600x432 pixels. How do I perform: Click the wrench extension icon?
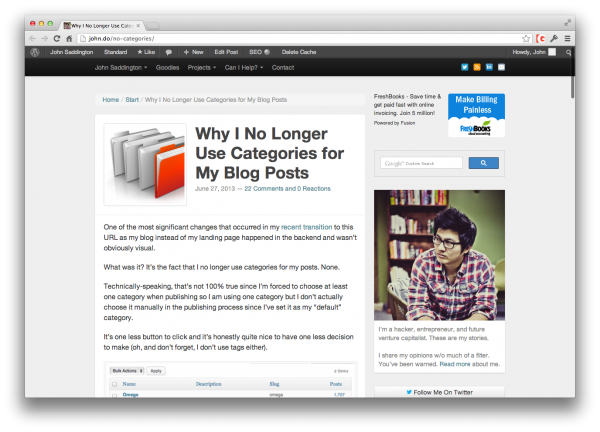pos(554,39)
